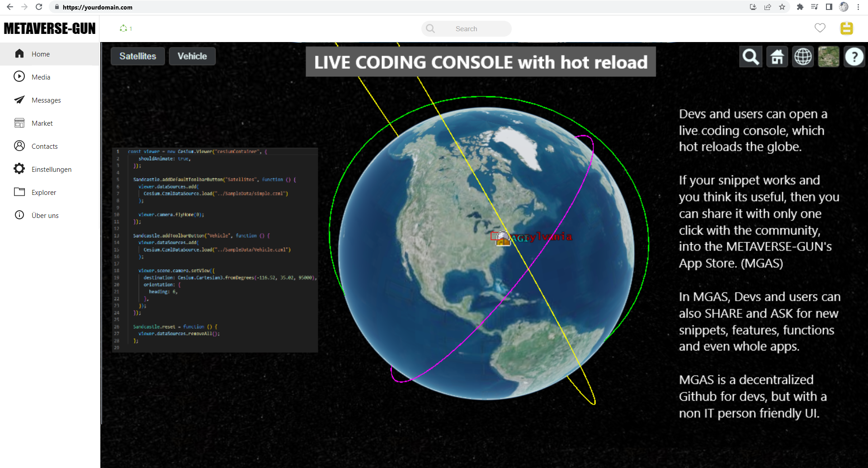Open the scene mode globe icon
The image size is (868, 468).
803,57
